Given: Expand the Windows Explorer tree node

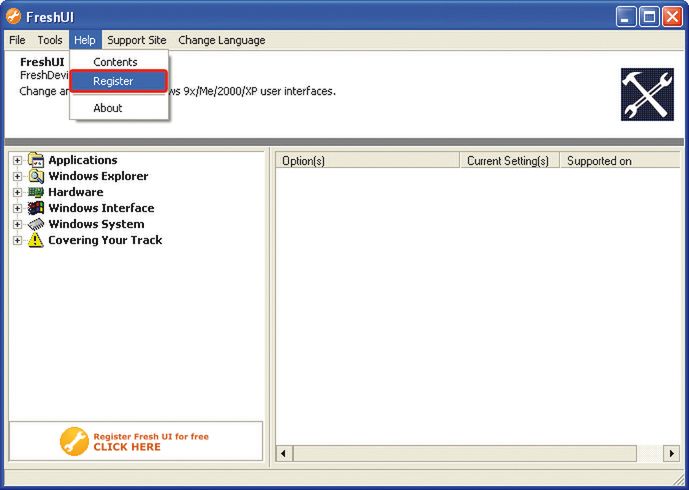Looking at the screenshot, I should (17, 176).
